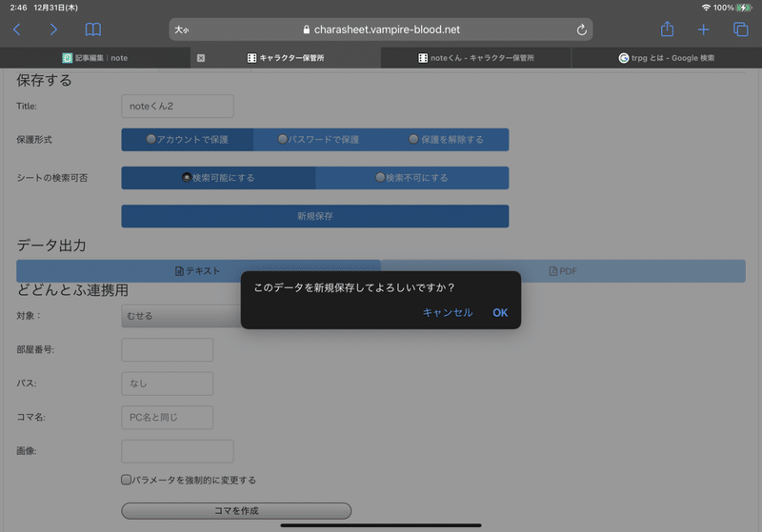Click the 新規保存 button
Screen dimensions: 762x532
click(315, 216)
